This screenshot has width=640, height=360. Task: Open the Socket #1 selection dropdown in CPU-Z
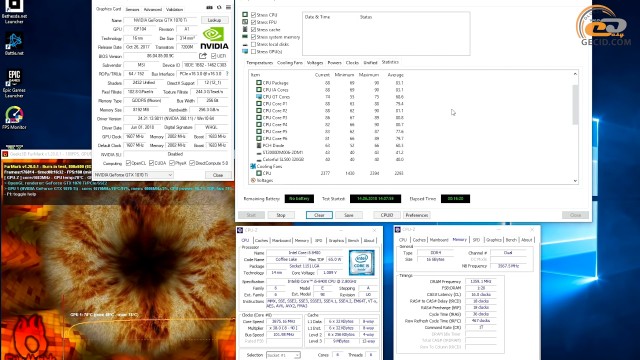[283, 355]
